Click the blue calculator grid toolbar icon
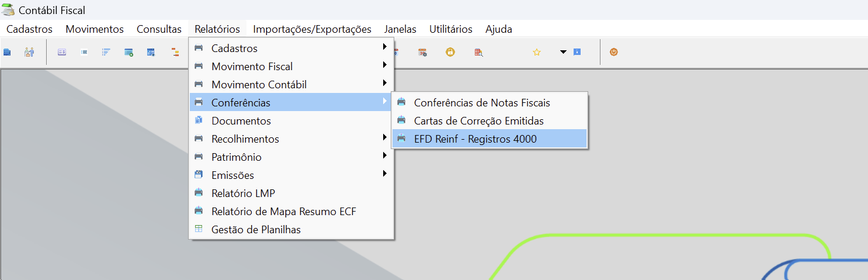868x280 pixels. tap(151, 52)
